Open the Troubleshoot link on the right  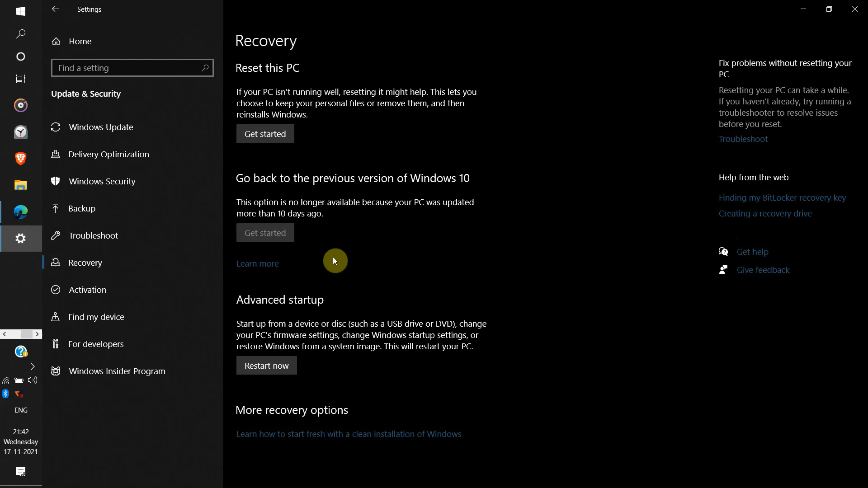(x=743, y=139)
